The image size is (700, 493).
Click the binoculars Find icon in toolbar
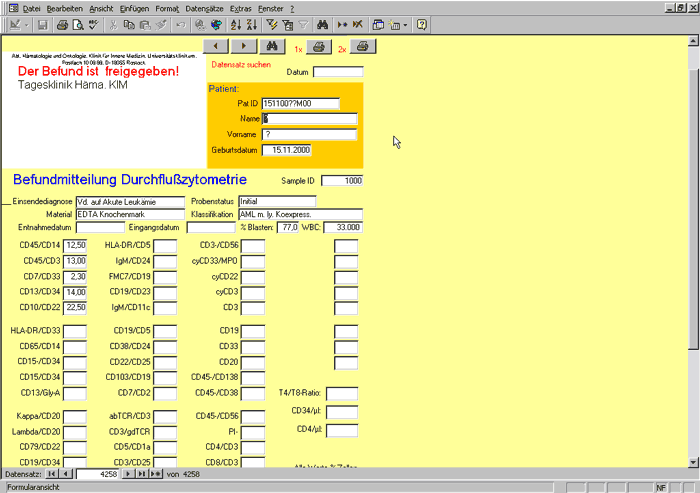(x=322, y=25)
